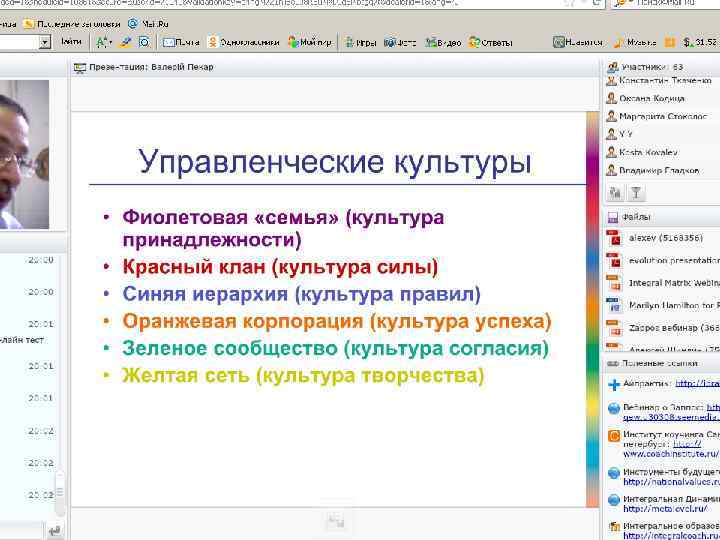Click the orange icon beside Музыка
This screenshot has width=720, height=540.
pos(670,43)
